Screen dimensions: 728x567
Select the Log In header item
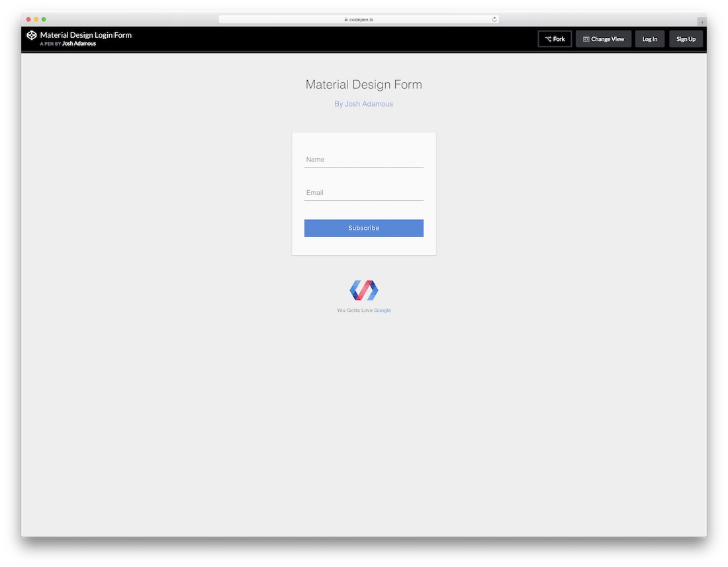tap(649, 38)
